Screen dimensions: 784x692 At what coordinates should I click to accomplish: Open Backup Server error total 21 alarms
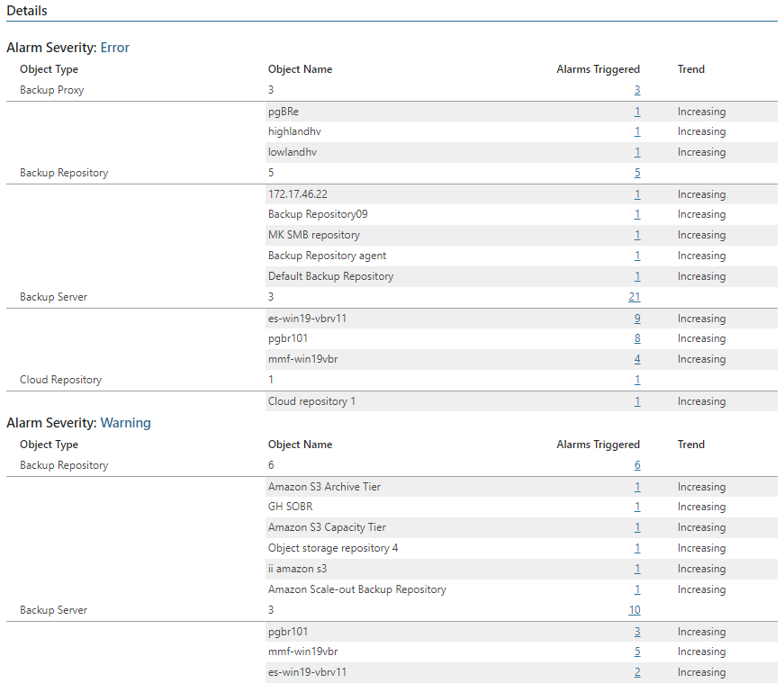click(634, 297)
